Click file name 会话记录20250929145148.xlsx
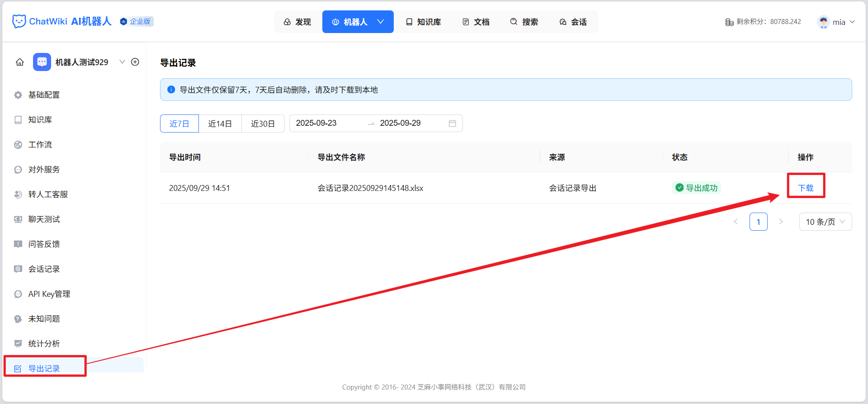This screenshot has width=868, height=404. pyautogui.click(x=371, y=188)
